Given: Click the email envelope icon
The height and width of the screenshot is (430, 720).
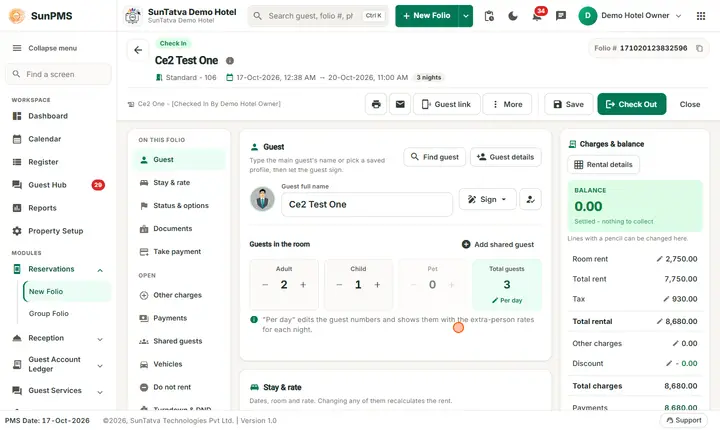Looking at the screenshot, I should [x=400, y=104].
